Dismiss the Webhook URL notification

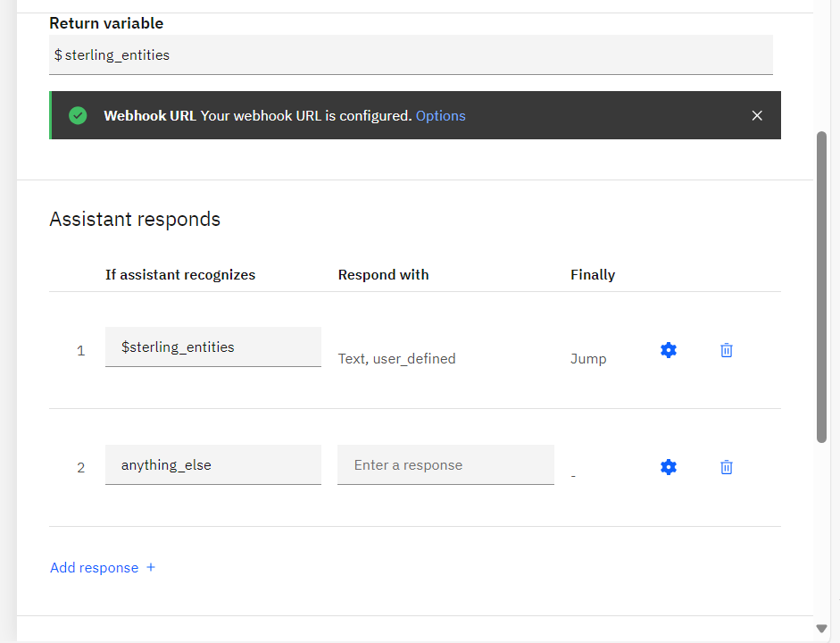757,115
